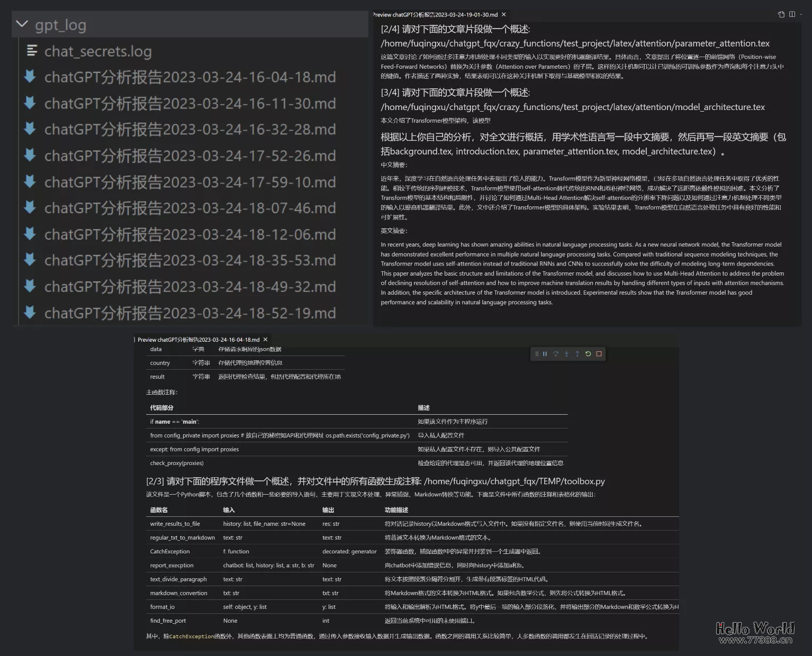Click the 代码部分 column header
Image resolution: width=812 pixels, height=656 pixels.
pyautogui.click(x=162, y=408)
